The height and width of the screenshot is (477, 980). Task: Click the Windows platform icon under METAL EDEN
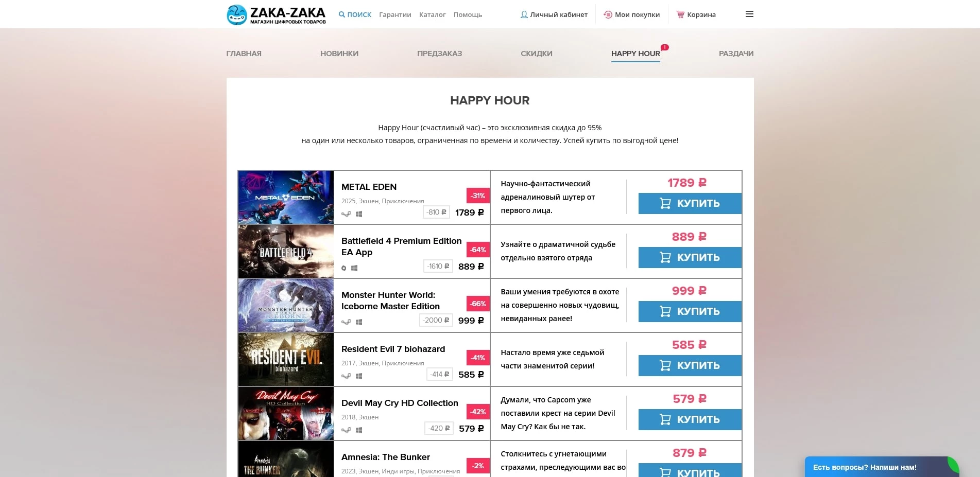tap(359, 214)
